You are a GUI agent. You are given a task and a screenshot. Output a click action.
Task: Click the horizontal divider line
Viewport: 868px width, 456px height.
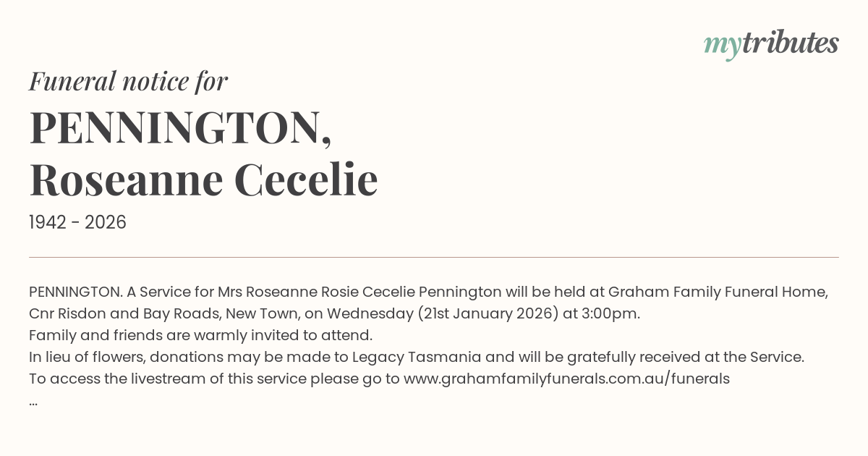pyautogui.click(x=434, y=257)
